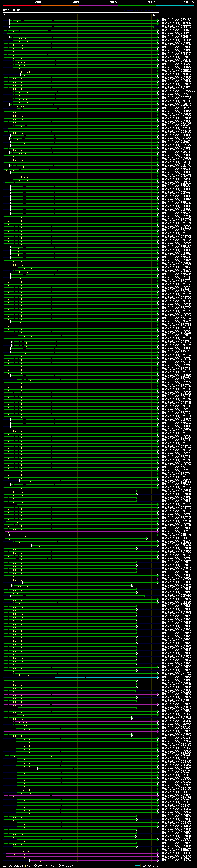Select the UniRef100_Q8GXW1 label
Viewport: 197px width, 868px height.
177,755
